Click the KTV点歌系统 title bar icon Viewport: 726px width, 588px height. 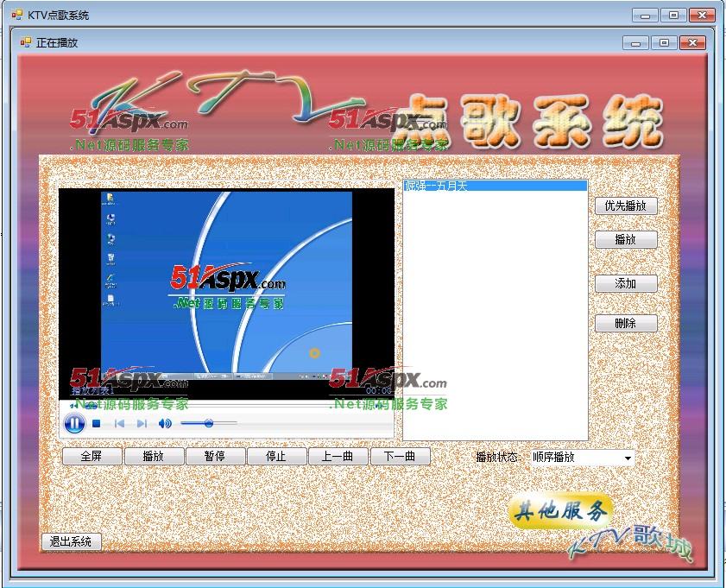coord(16,15)
